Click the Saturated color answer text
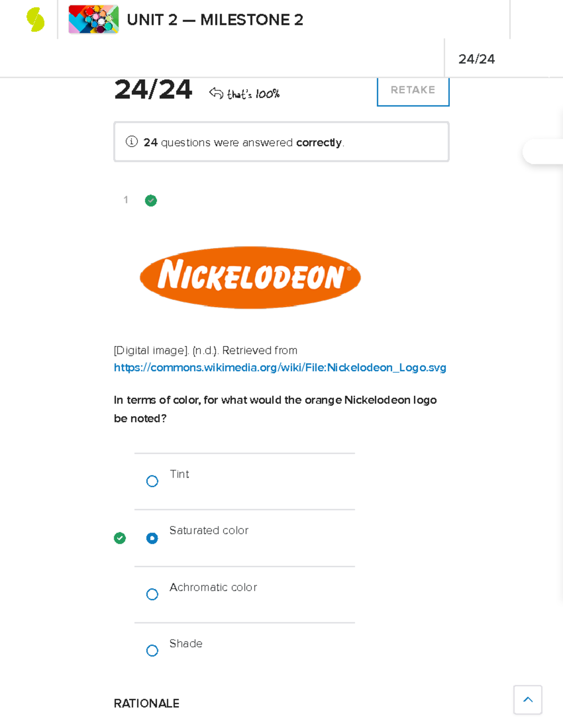 (x=209, y=530)
